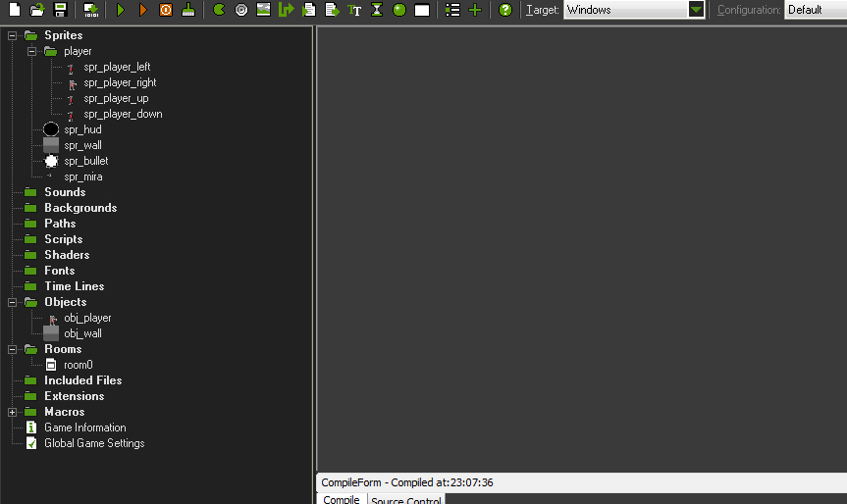Collapse the Sprites folder tree node
The image size is (847, 504).
(12, 35)
